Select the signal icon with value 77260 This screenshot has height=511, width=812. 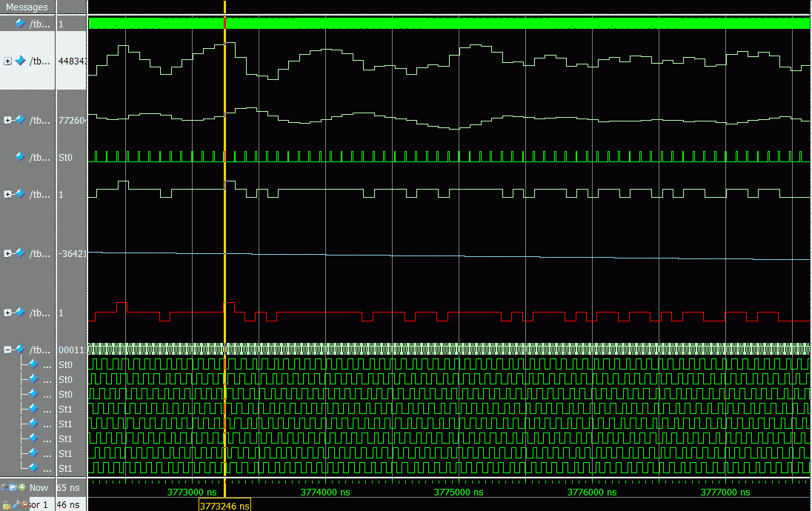[x=20, y=120]
